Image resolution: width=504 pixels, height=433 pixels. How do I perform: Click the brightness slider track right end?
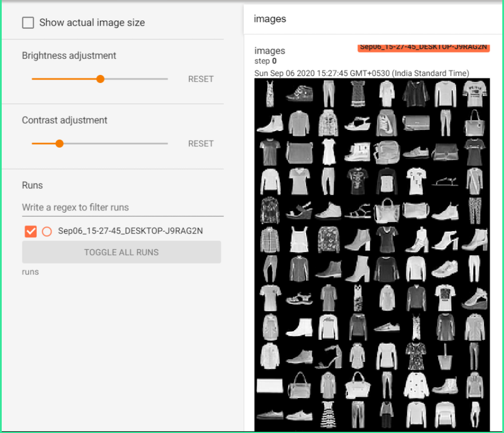(166, 79)
